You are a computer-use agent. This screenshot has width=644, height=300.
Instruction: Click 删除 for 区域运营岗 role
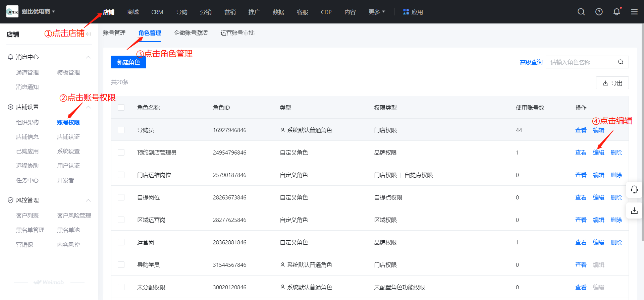[x=616, y=220]
